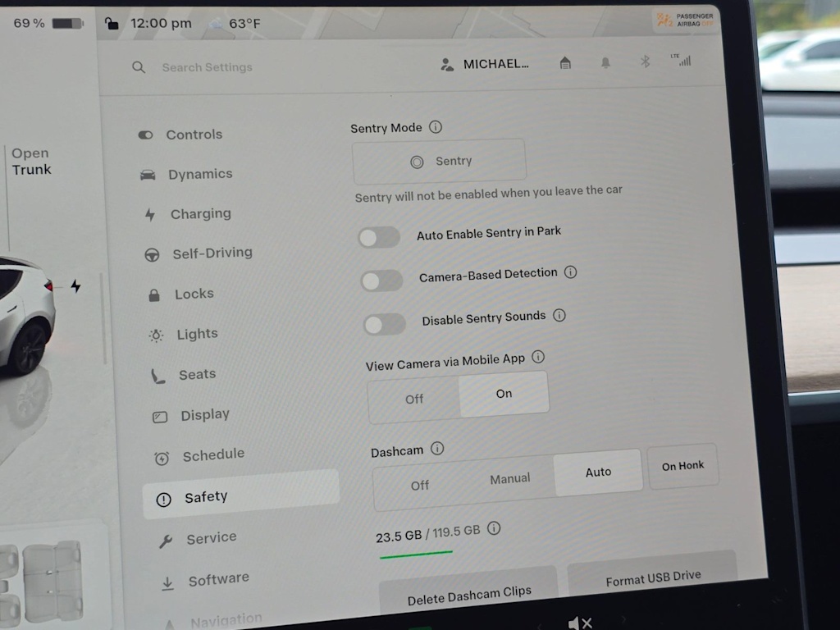
Task: Show Sentry Mode info
Action: [436, 127]
